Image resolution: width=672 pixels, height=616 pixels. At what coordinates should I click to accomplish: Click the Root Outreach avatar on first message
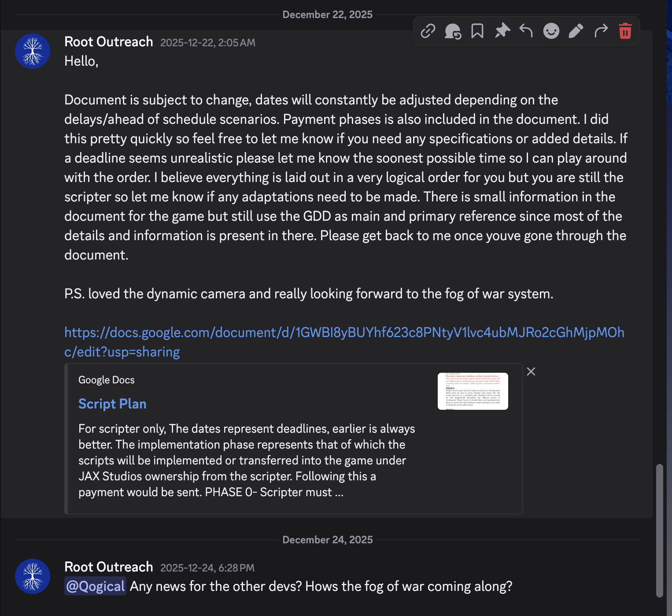[33, 51]
